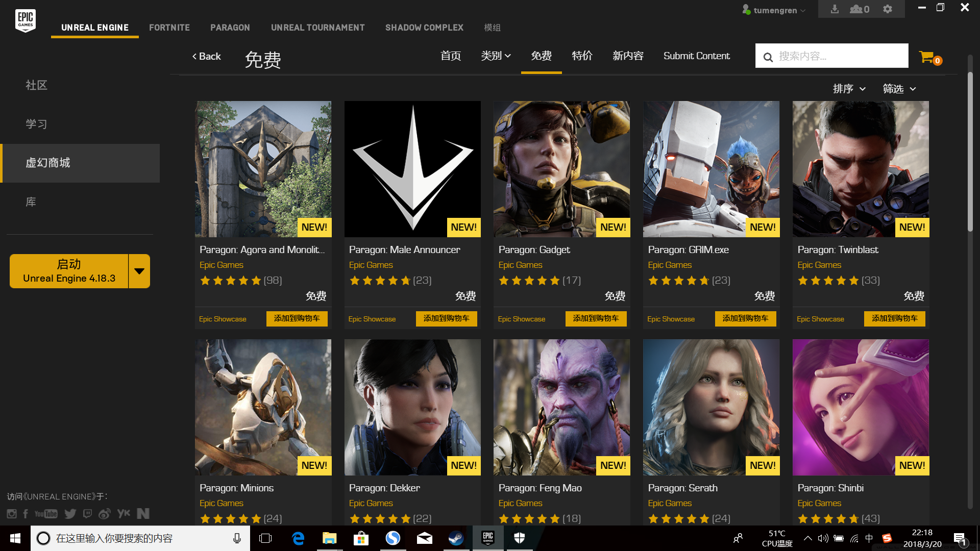980x551 pixels.
Task: Open Windows Start menu
Action: pyautogui.click(x=15, y=538)
